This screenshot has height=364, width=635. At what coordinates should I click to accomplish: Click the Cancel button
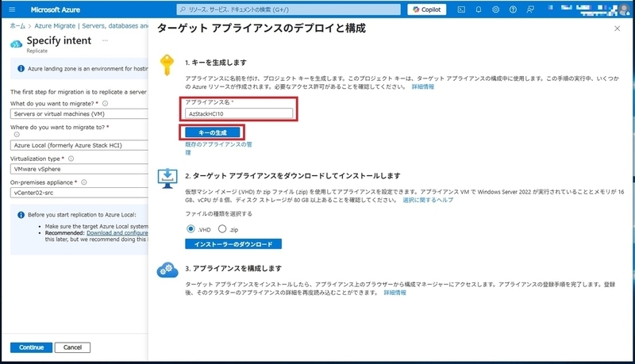[72, 347]
